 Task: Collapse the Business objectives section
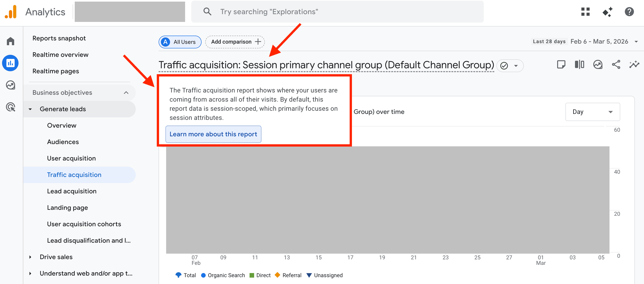tap(126, 93)
